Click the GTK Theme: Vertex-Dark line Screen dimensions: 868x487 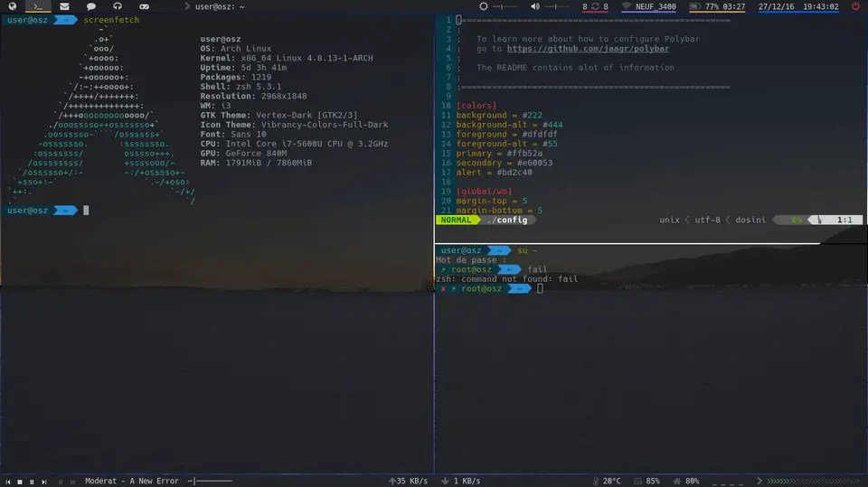click(x=278, y=115)
